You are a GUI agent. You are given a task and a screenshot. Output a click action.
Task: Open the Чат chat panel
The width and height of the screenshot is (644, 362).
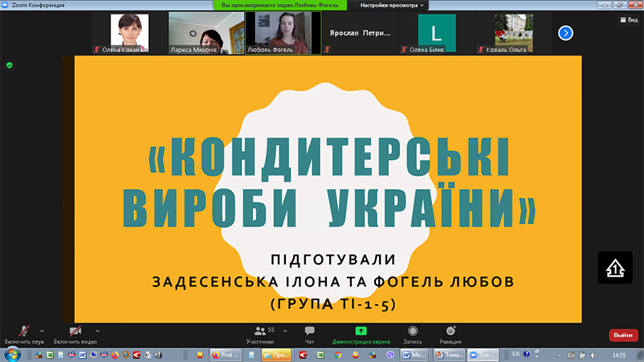309,335
